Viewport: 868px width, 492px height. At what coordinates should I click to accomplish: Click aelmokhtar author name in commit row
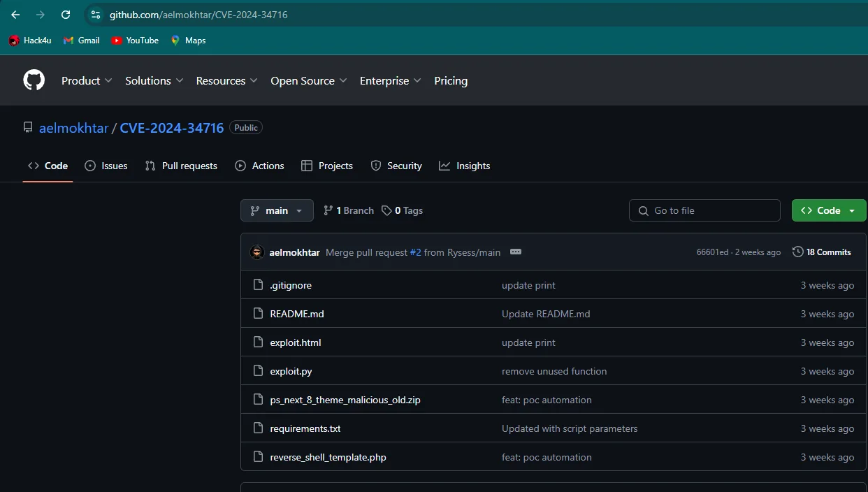coord(295,252)
